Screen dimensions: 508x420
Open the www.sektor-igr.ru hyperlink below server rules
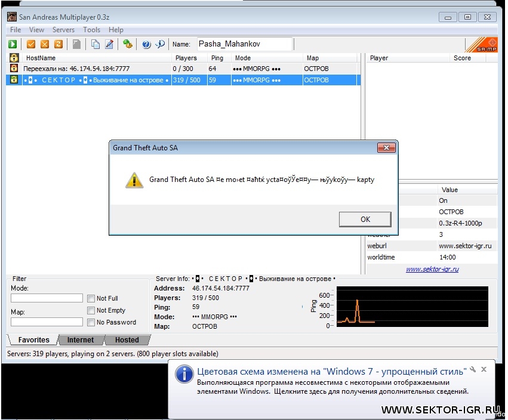click(432, 269)
